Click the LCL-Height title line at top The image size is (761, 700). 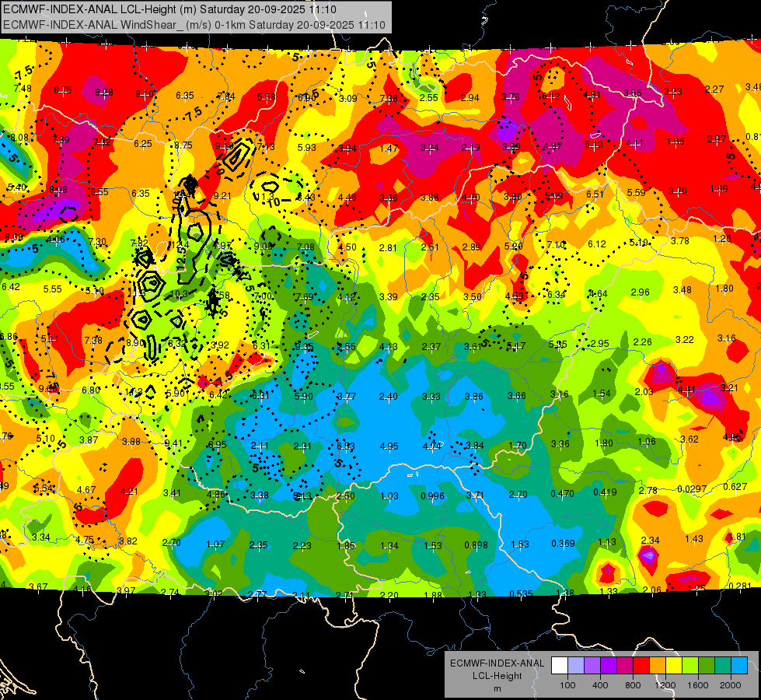coord(169,9)
